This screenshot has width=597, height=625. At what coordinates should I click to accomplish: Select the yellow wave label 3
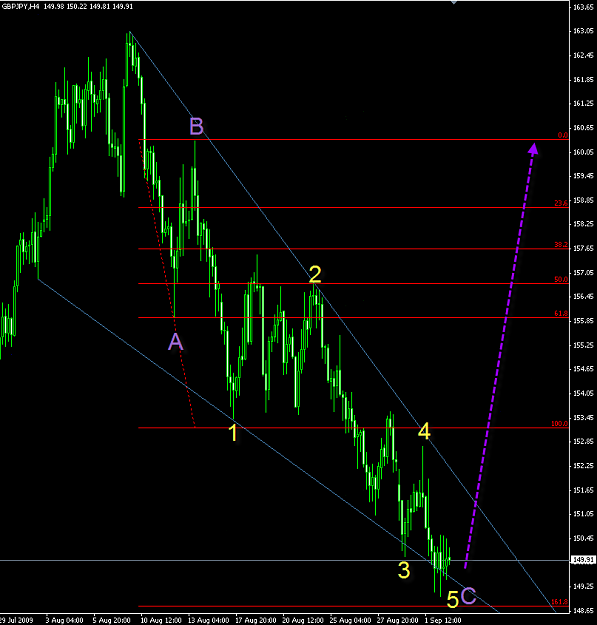coord(404,570)
